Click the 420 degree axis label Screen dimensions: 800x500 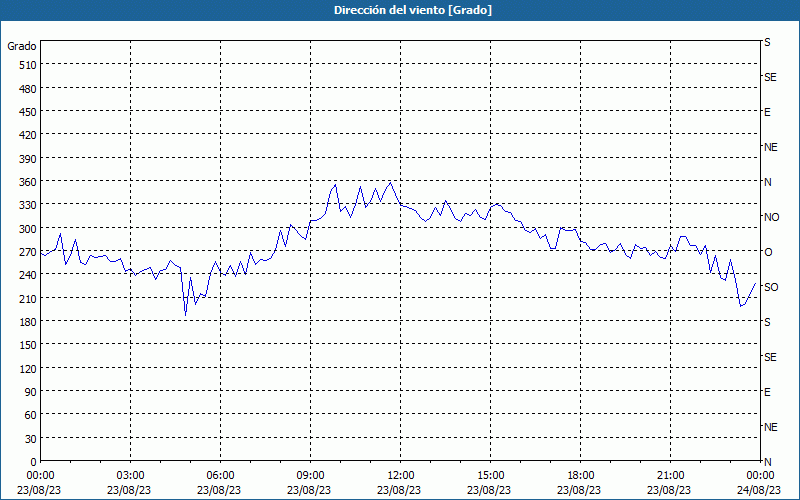[x=28, y=136]
